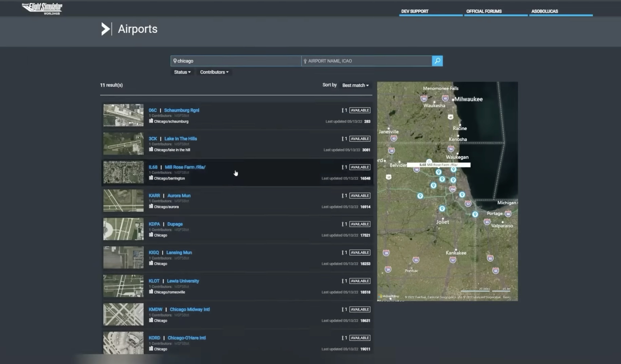Image resolution: width=621 pixels, height=364 pixels.
Task: Open the Status filter dropdown
Action: click(182, 72)
